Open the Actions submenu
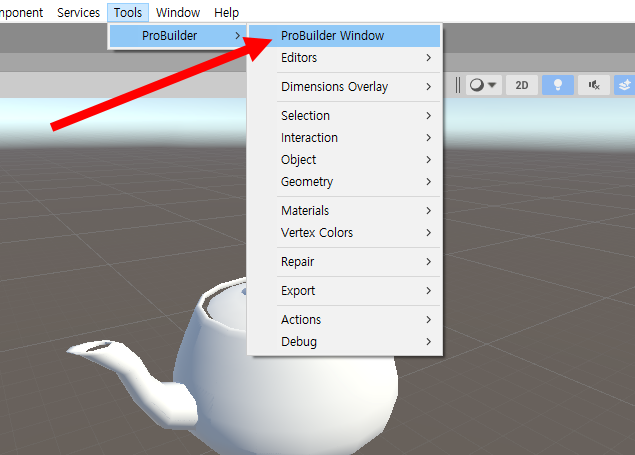The image size is (635, 455). pyautogui.click(x=344, y=320)
